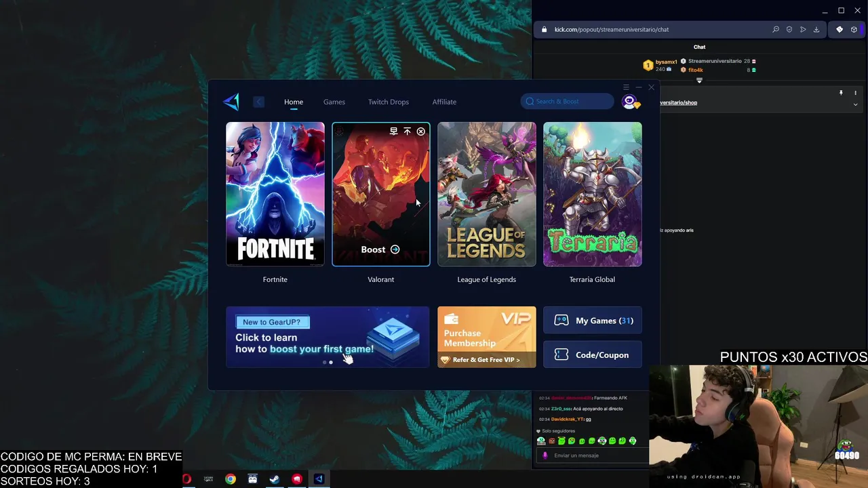Screen dimensions: 868x488
Task: Switch to the Affiliate tab
Action: [x=444, y=102]
